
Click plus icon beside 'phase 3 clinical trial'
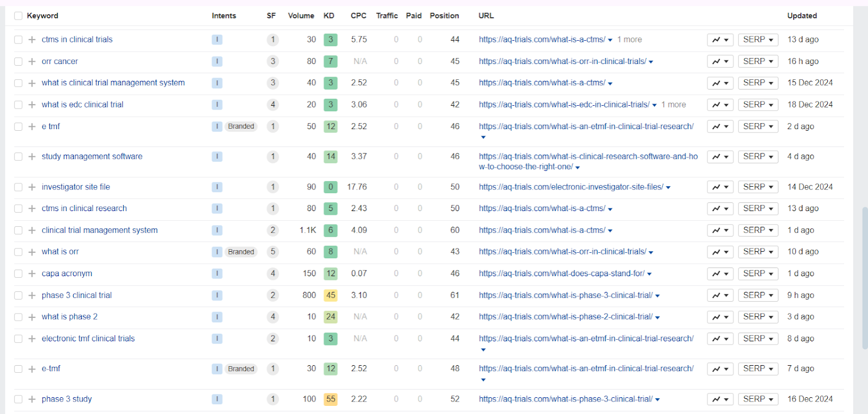pyautogui.click(x=32, y=296)
